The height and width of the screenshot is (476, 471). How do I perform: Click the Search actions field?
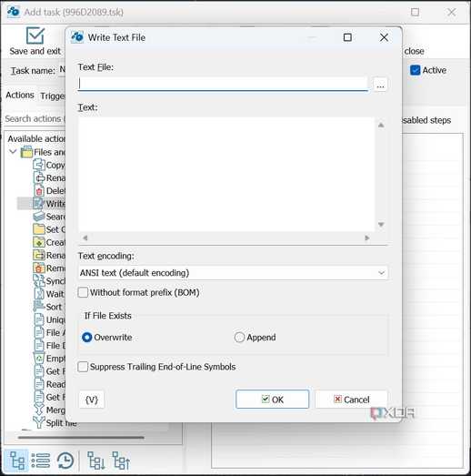[x=35, y=118]
